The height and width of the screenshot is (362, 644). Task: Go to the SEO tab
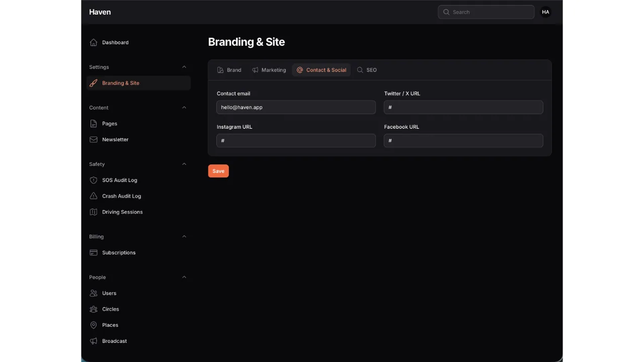click(x=367, y=70)
